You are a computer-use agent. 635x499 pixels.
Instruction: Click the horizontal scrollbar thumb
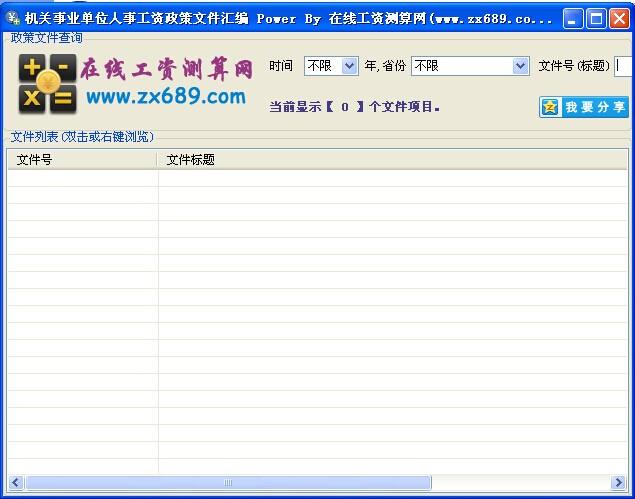228,483
